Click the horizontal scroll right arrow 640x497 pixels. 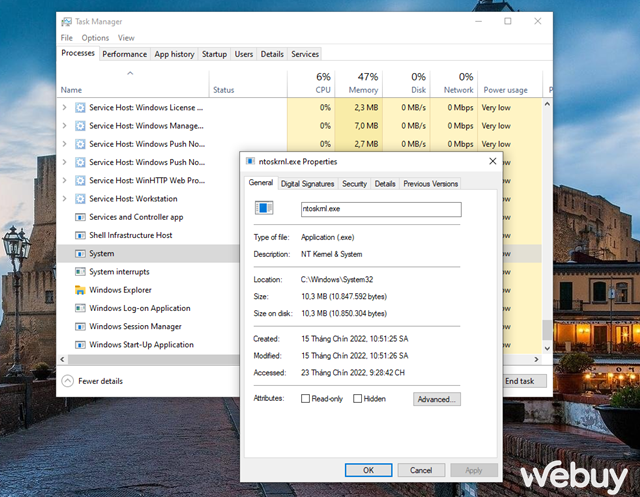pos(536,359)
